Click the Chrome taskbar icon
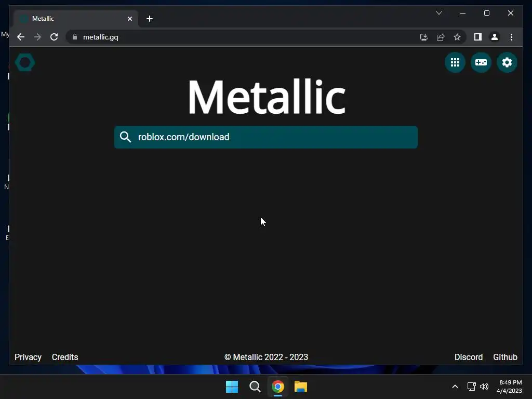The height and width of the screenshot is (399, 532). (277, 387)
